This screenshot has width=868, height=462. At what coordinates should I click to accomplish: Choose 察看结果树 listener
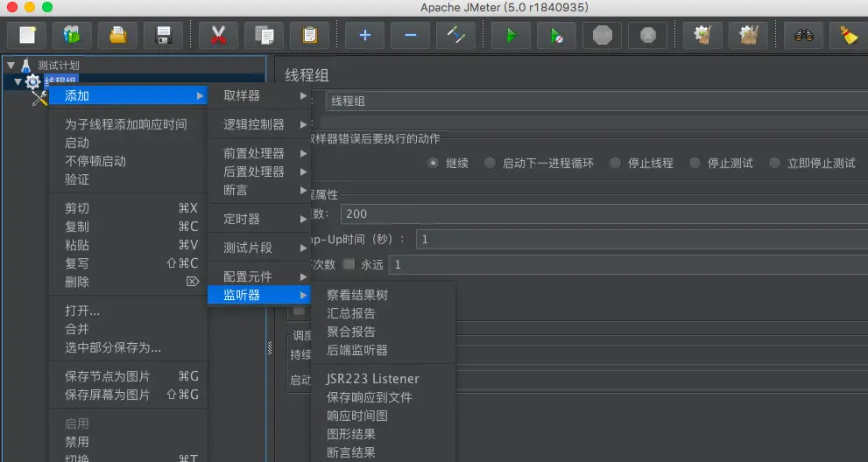tap(383, 295)
